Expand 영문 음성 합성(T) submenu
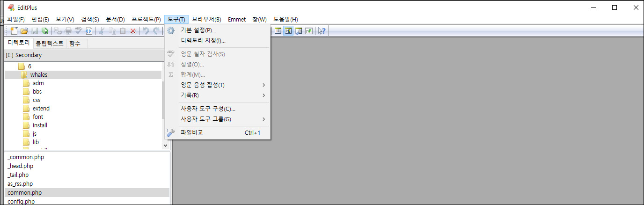Viewport: 644px width, 205px height. [x=218, y=85]
